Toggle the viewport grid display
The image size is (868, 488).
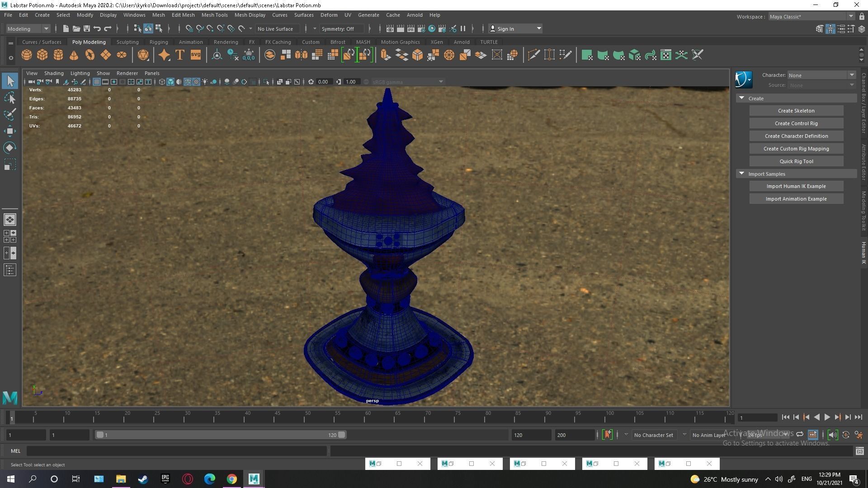tap(97, 82)
